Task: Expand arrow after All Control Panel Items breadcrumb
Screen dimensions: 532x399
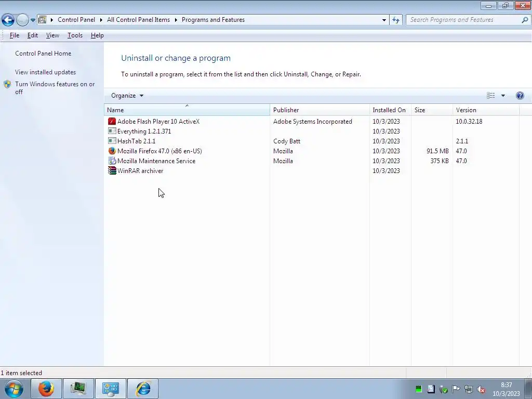Action: pyautogui.click(x=176, y=20)
